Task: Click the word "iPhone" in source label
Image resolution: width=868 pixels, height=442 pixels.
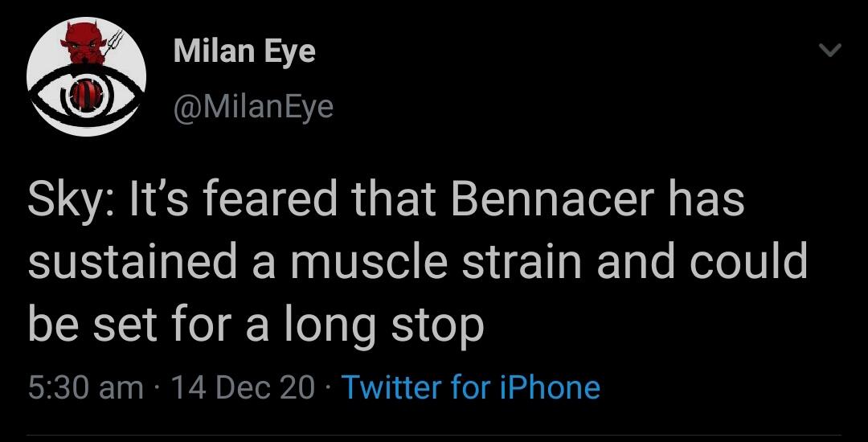Action: 548,387
